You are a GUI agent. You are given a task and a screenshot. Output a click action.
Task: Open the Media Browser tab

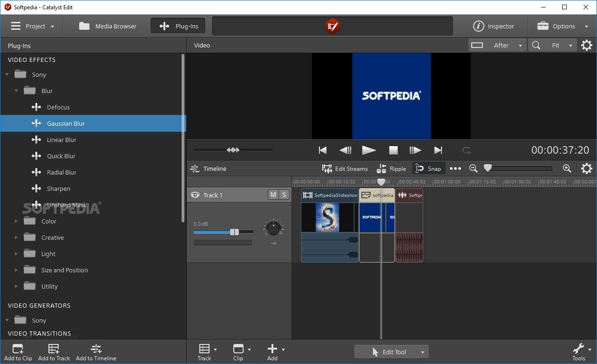tap(108, 26)
